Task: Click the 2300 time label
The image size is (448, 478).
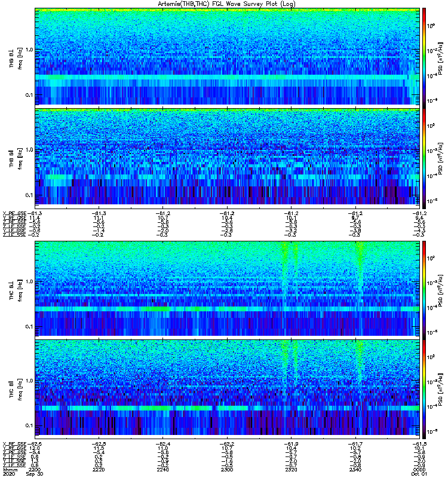Action: (227, 470)
